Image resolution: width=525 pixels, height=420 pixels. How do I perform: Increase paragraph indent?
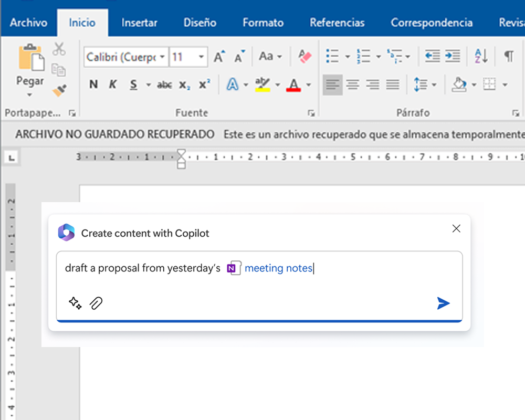tap(453, 56)
